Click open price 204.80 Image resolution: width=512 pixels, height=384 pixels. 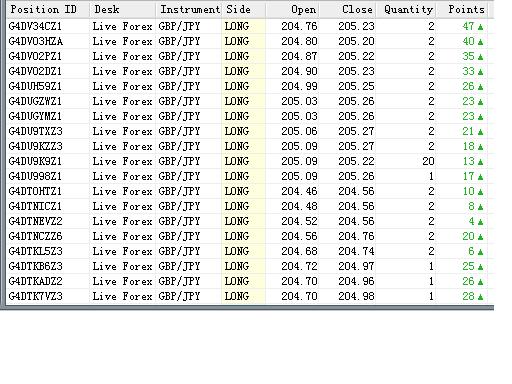point(299,41)
